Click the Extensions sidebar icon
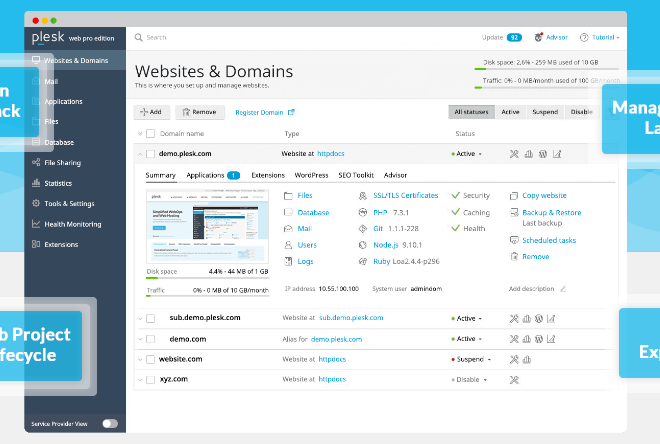The image size is (660, 444). [x=36, y=244]
